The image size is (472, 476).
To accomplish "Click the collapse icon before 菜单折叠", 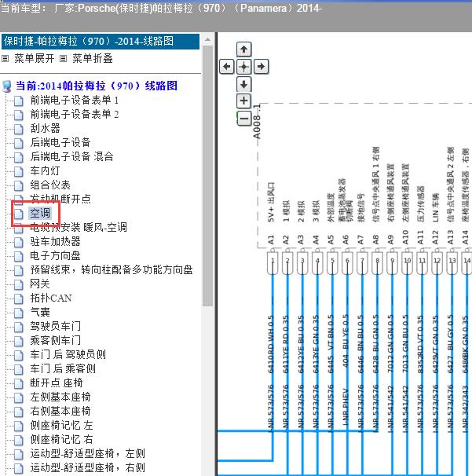I will click(63, 58).
